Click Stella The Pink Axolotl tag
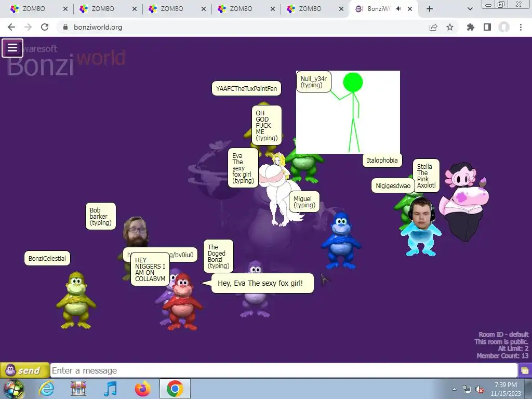Viewport: 532px width, 399px height. [x=426, y=176]
